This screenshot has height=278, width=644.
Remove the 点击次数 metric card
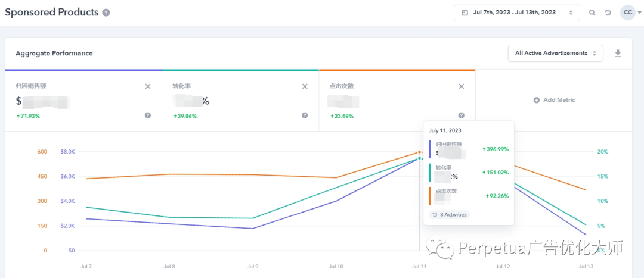click(461, 86)
